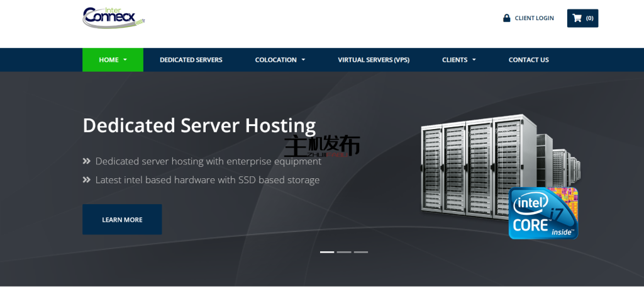Open the shopping cart icon

click(577, 18)
